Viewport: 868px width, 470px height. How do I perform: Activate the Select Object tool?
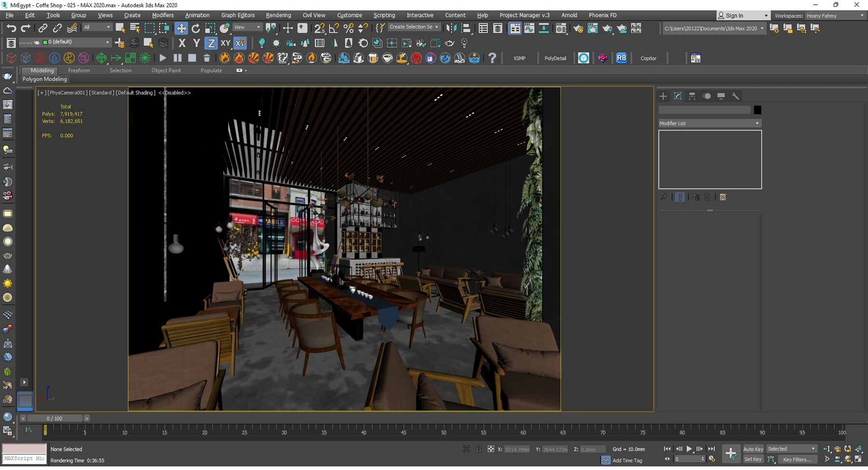pyautogui.click(x=120, y=28)
